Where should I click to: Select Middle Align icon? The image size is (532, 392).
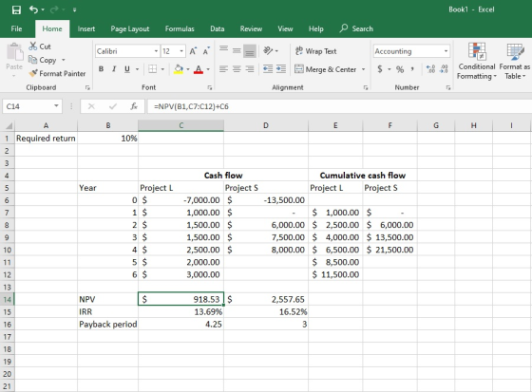237,51
